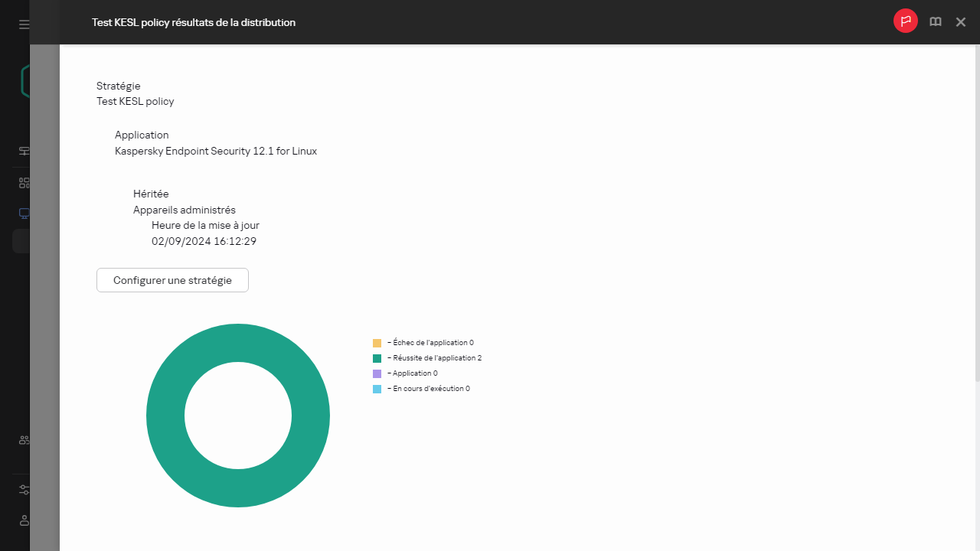
Task: Click the yellow Échec de l'application swatch
Action: point(377,343)
